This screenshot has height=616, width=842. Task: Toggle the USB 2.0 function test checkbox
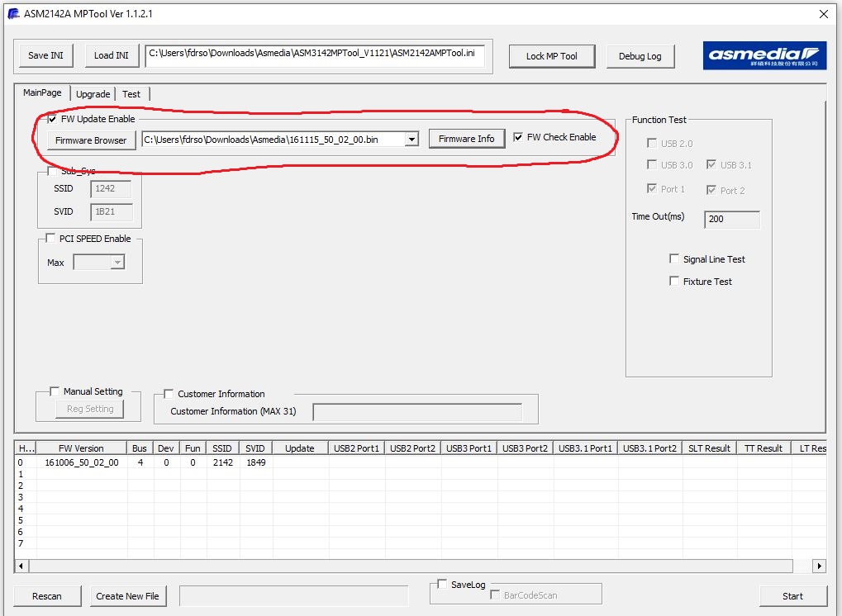coord(652,143)
